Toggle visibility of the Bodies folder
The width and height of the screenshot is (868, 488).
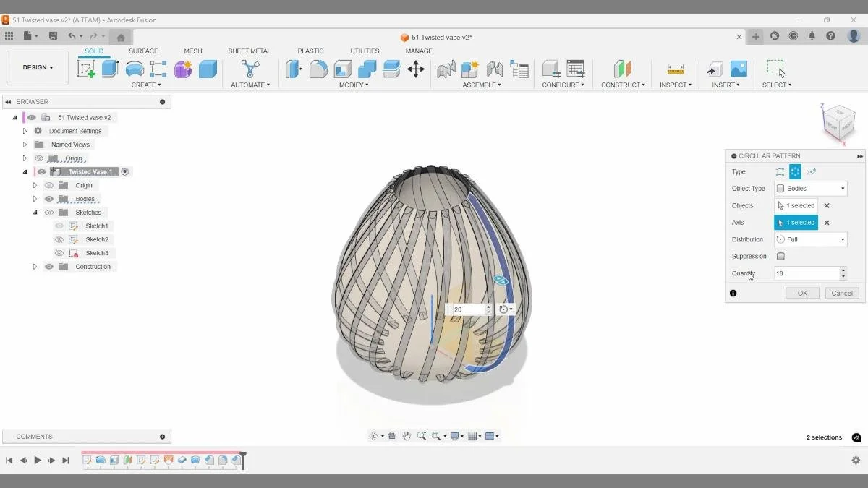[49, 199]
